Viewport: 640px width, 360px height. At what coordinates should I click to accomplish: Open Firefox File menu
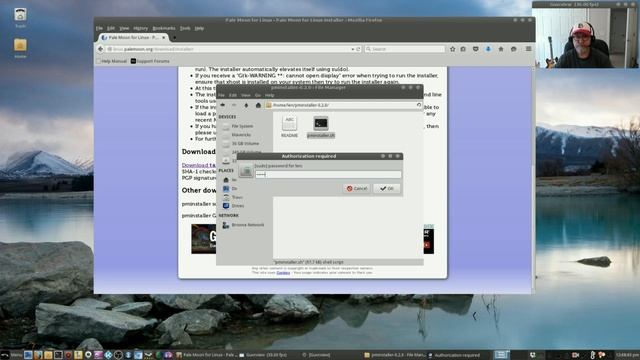pyautogui.click(x=99, y=28)
